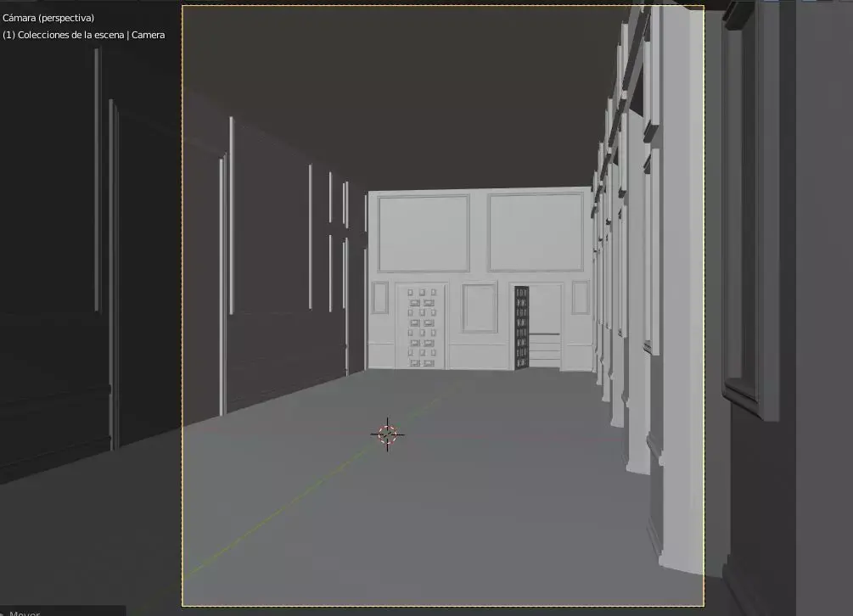The height and width of the screenshot is (616, 853).
Task: Click the 'Colecciones de la escena | Camera' text
Action: [91, 35]
